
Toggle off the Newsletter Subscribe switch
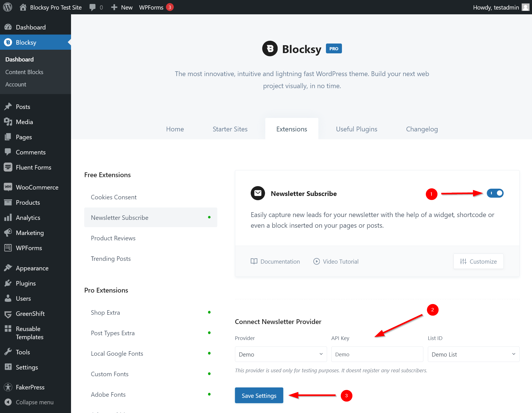(x=495, y=193)
